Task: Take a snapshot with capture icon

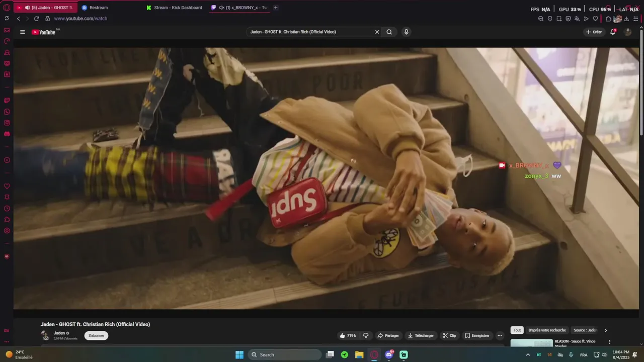Action: point(559,19)
